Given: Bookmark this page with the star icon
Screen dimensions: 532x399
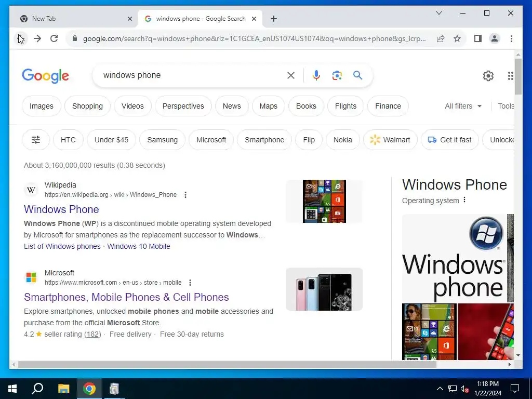Looking at the screenshot, I should coord(457,38).
